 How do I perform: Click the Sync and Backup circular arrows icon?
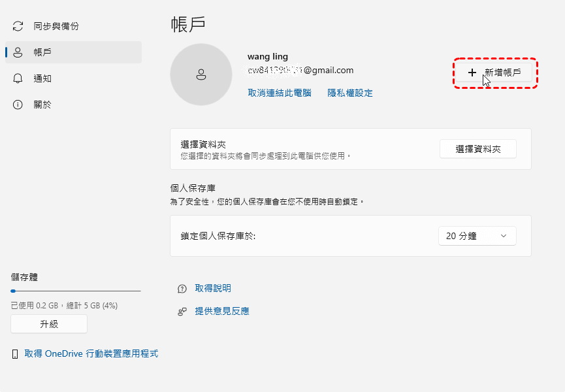18,26
